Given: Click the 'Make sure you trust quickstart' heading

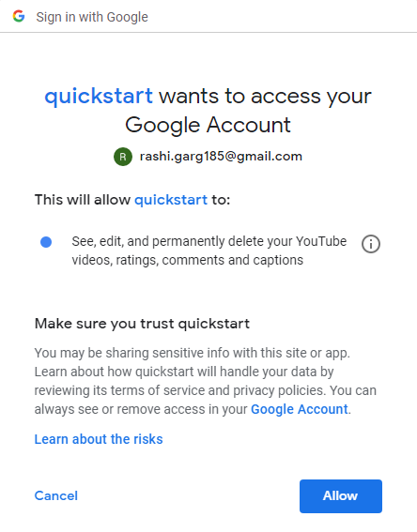Looking at the screenshot, I should [x=142, y=324].
